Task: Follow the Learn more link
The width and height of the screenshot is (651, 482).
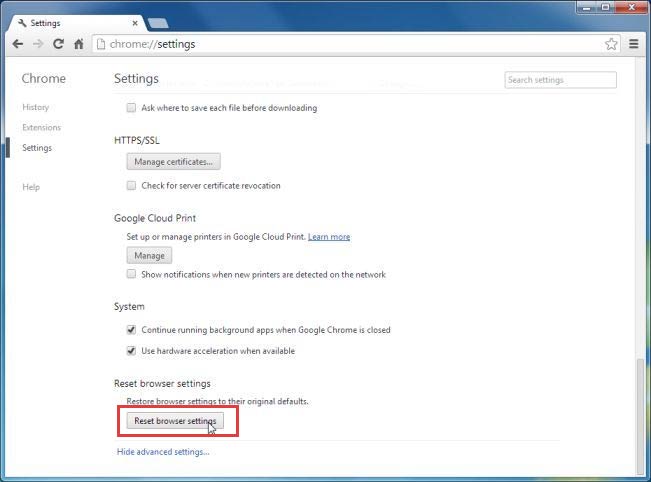Action: tap(329, 237)
